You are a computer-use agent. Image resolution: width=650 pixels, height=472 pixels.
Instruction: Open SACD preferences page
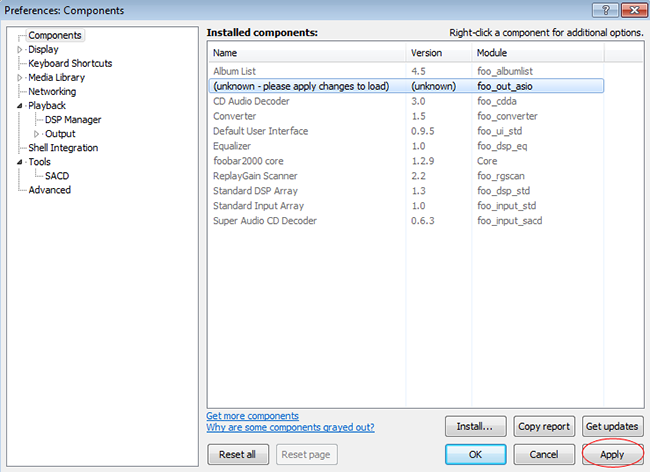(57, 176)
